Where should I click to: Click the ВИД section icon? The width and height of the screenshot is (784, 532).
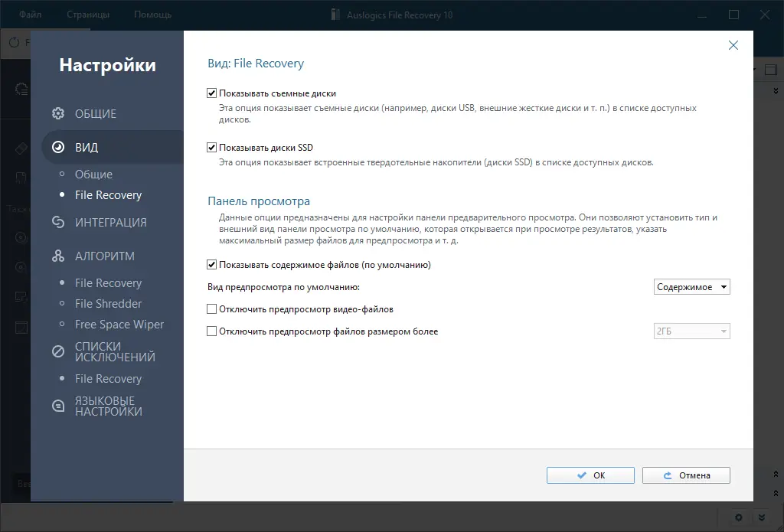(x=58, y=147)
